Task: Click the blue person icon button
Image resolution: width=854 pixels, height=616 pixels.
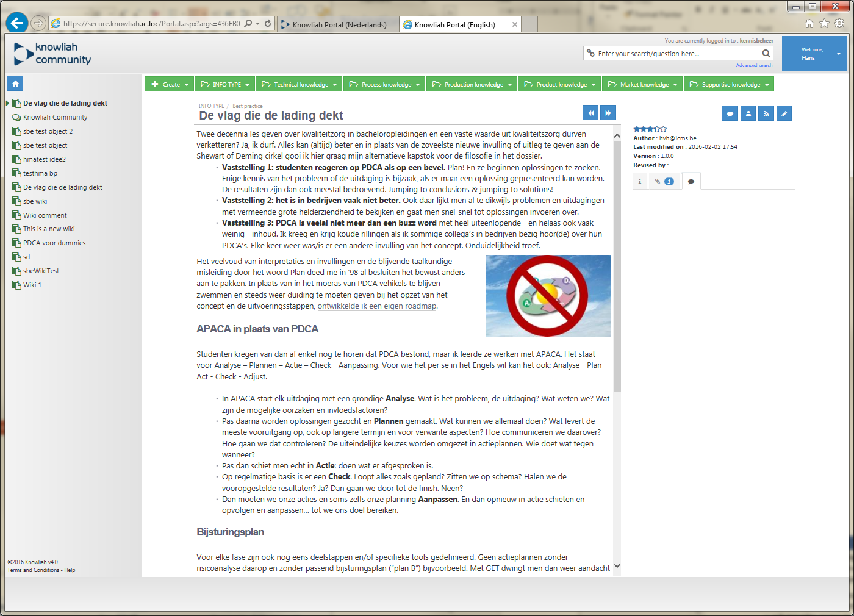Action: [748, 113]
